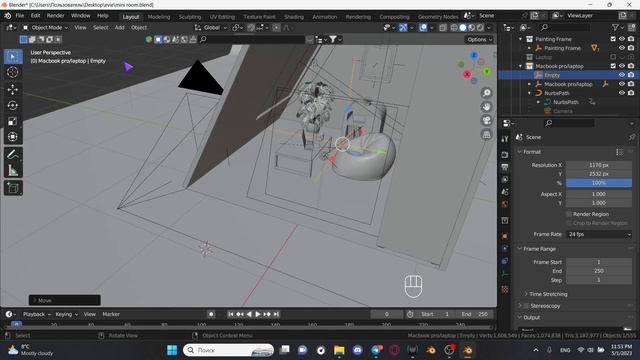Image resolution: width=640 pixels, height=360 pixels.
Task: Jump to the timeline end frame
Action: coord(276,314)
